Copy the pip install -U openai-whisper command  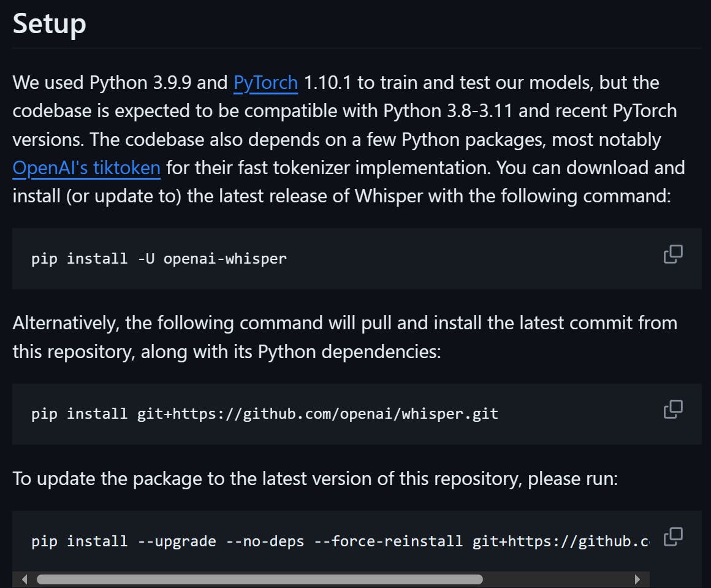(x=673, y=254)
